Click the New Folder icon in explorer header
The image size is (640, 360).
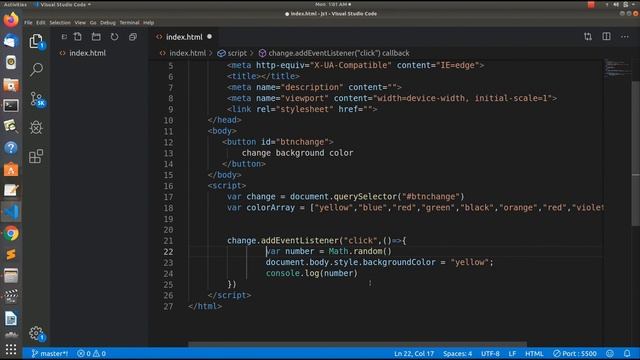pos(96,37)
